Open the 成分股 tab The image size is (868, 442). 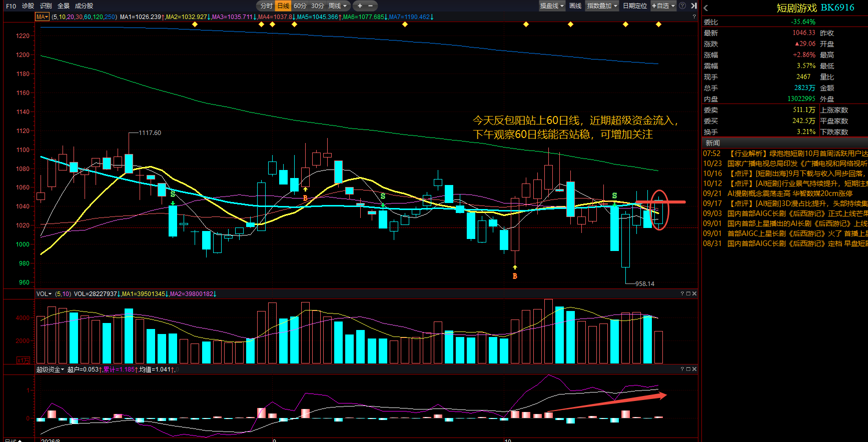(x=84, y=6)
